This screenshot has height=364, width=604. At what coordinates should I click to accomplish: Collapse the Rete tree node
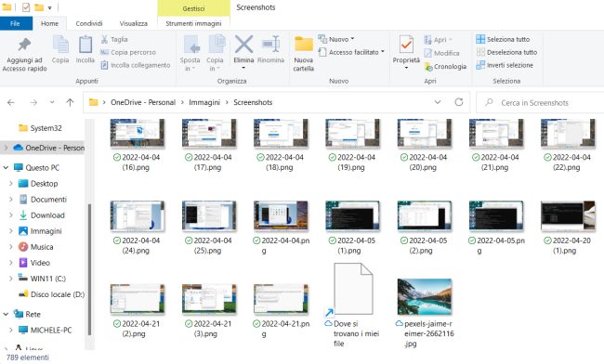[6, 315]
